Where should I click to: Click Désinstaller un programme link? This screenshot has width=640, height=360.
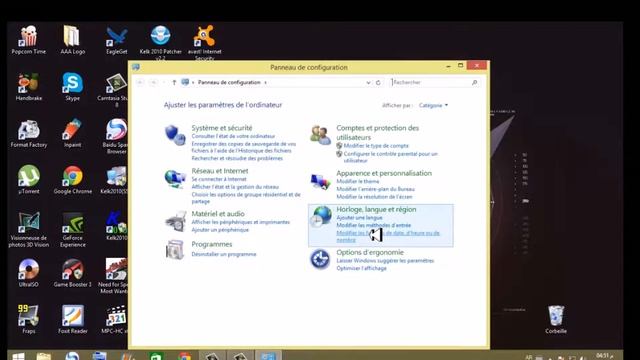224,254
